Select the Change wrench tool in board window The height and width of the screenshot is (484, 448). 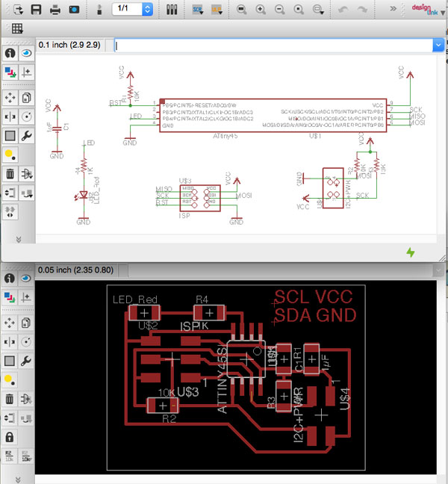26,361
